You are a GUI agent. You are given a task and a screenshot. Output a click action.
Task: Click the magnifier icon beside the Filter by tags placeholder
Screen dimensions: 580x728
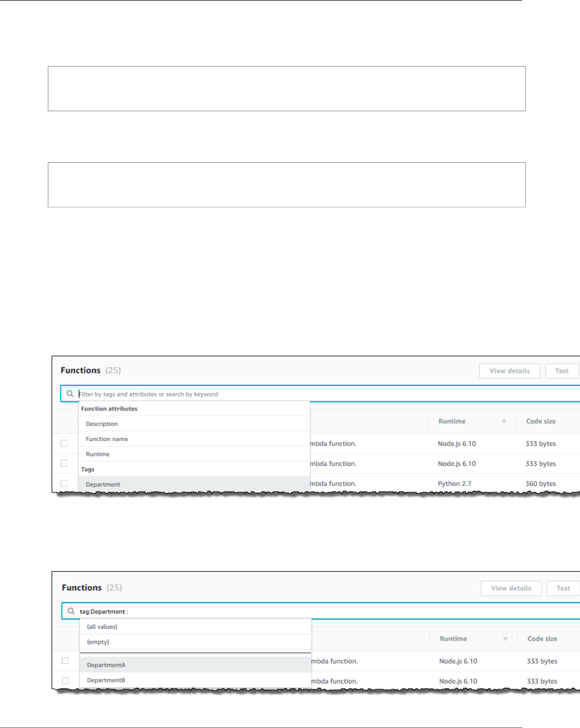[x=70, y=394]
